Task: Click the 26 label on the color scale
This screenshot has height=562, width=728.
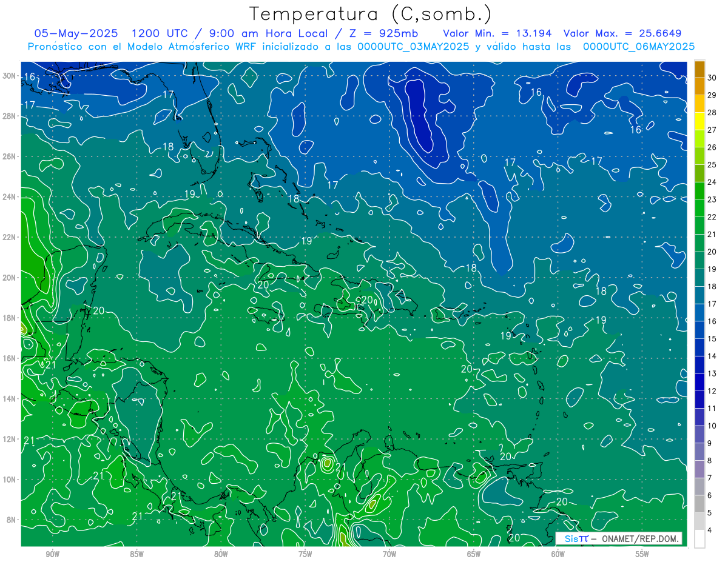Action: pos(712,147)
